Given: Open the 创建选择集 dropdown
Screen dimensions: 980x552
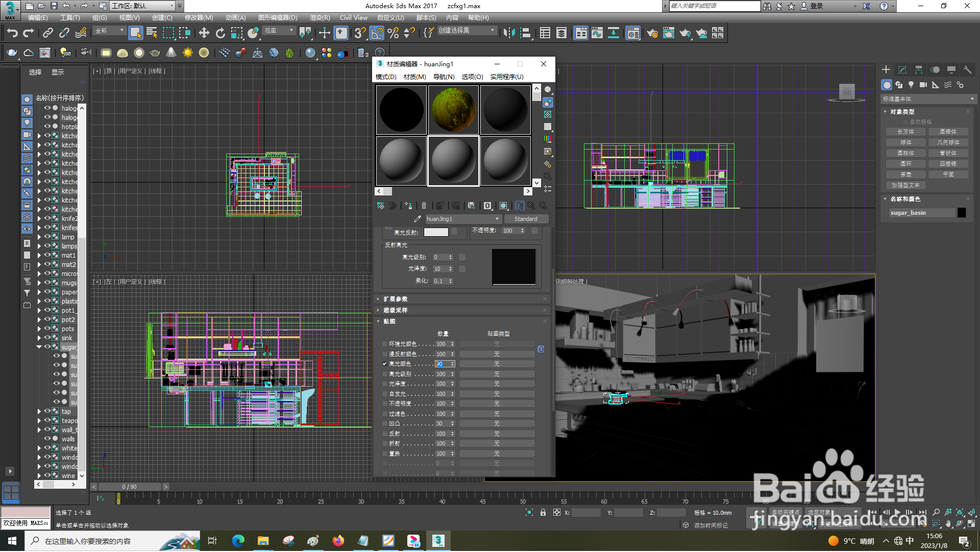Looking at the screenshot, I should pyautogui.click(x=467, y=31).
